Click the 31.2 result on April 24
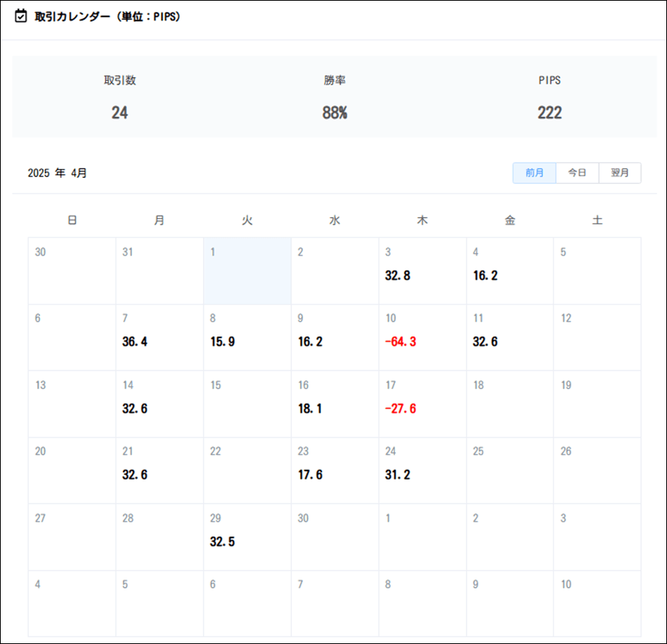Image resolution: width=667 pixels, height=644 pixels. click(398, 475)
